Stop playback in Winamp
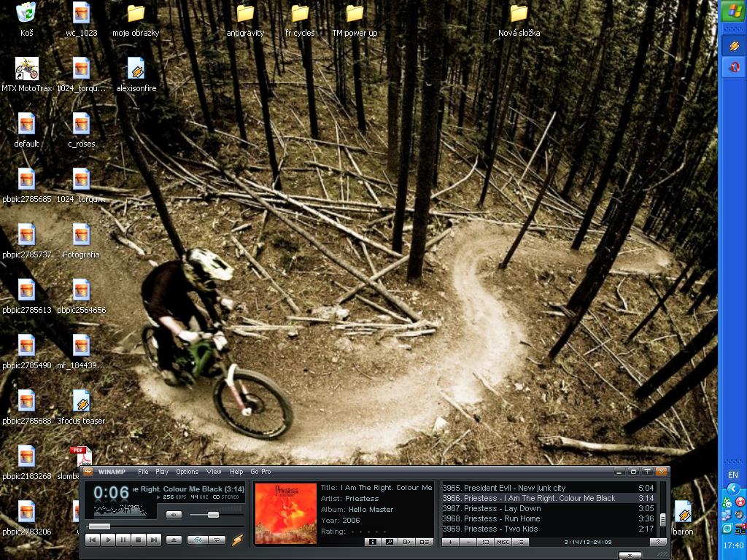The width and height of the screenshot is (747, 560). [139, 540]
